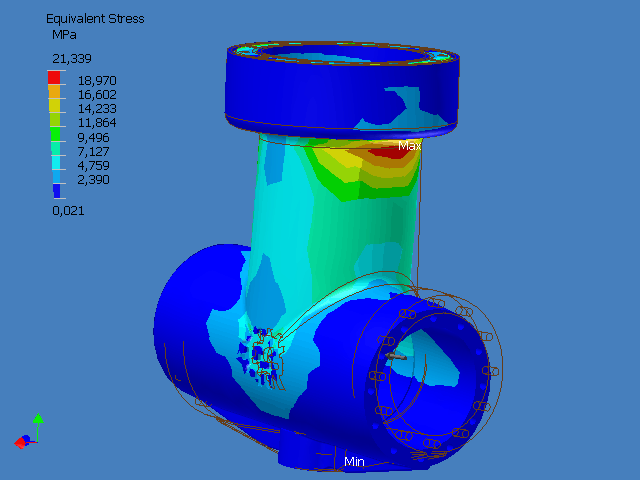This screenshot has height=480, width=640.
Task: Click the legend value 11,864
Action: (x=97, y=123)
